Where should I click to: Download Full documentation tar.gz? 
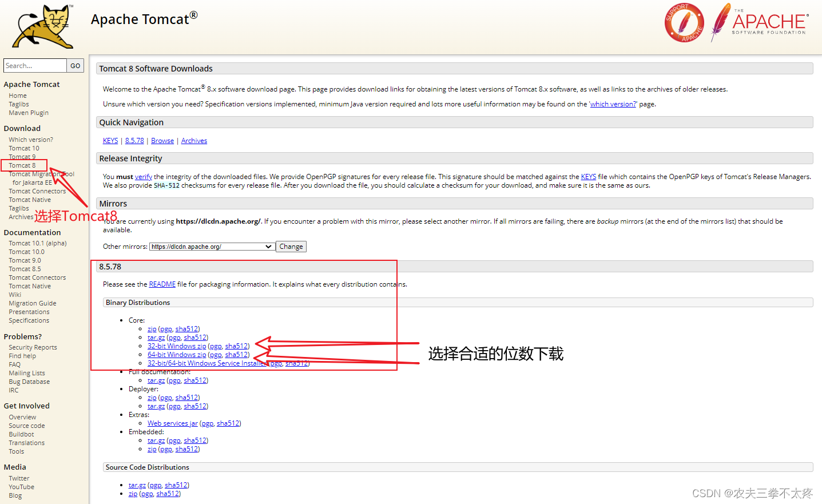156,380
